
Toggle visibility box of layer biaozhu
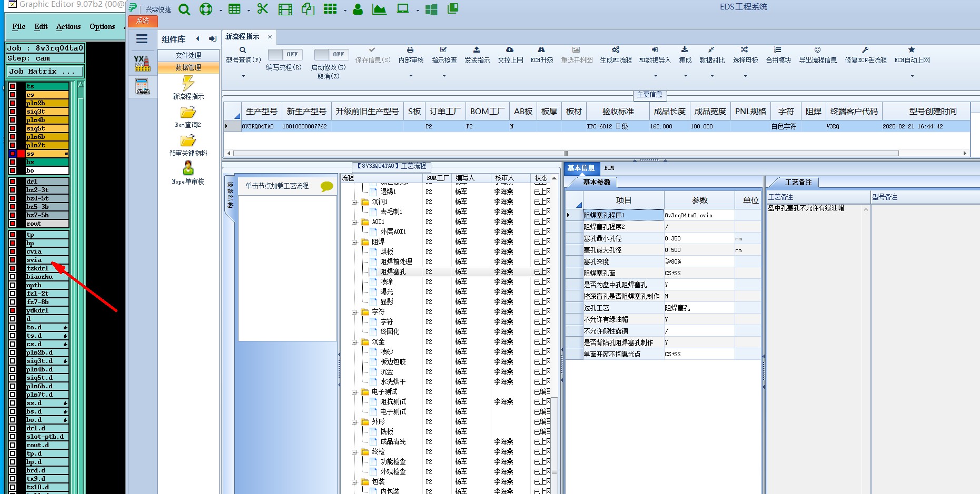point(13,277)
